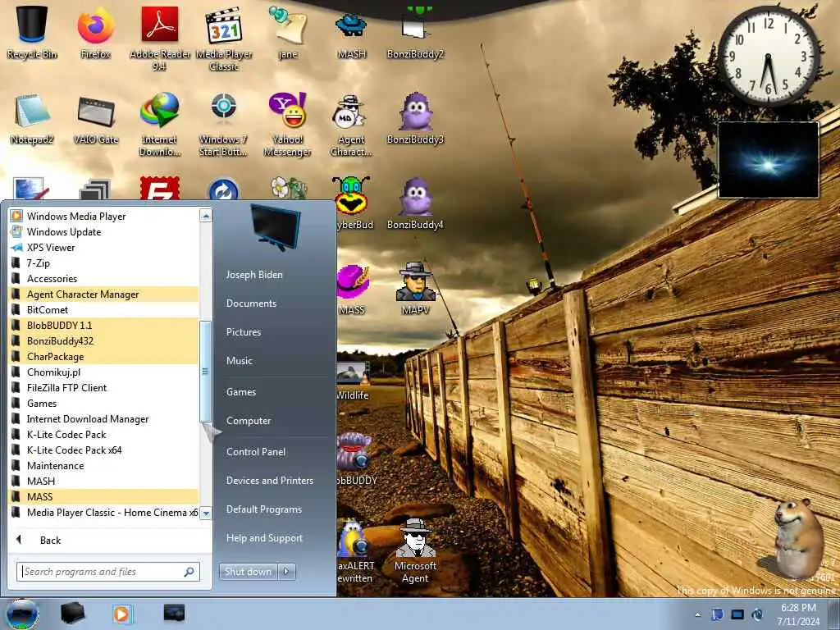
Task: Select Windows 7 Start Button desktop icon
Action: point(224,125)
